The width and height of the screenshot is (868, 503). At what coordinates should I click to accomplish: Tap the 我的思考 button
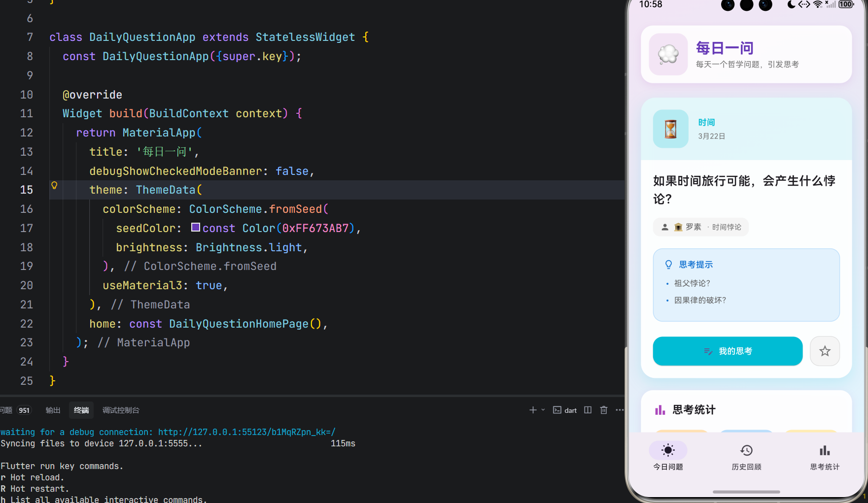click(728, 351)
